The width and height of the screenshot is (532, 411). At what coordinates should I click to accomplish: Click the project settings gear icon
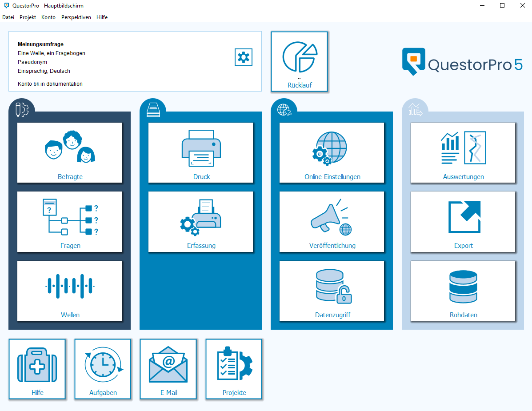[x=243, y=57]
